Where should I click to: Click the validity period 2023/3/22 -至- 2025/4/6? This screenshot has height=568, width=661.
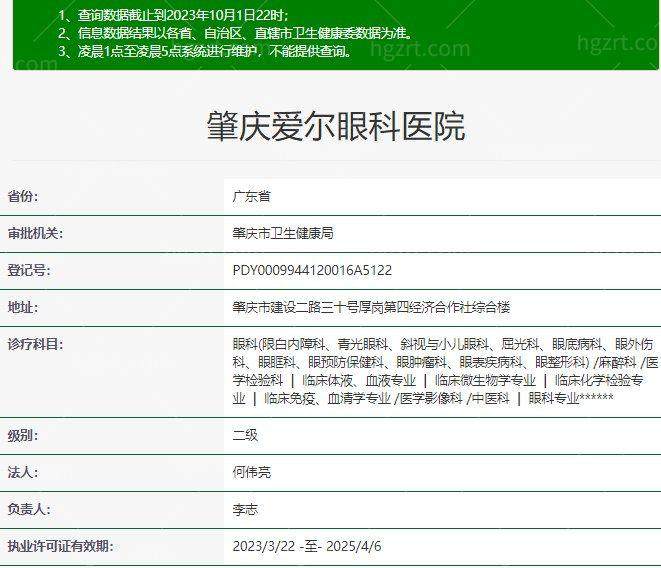click(x=307, y=546)
